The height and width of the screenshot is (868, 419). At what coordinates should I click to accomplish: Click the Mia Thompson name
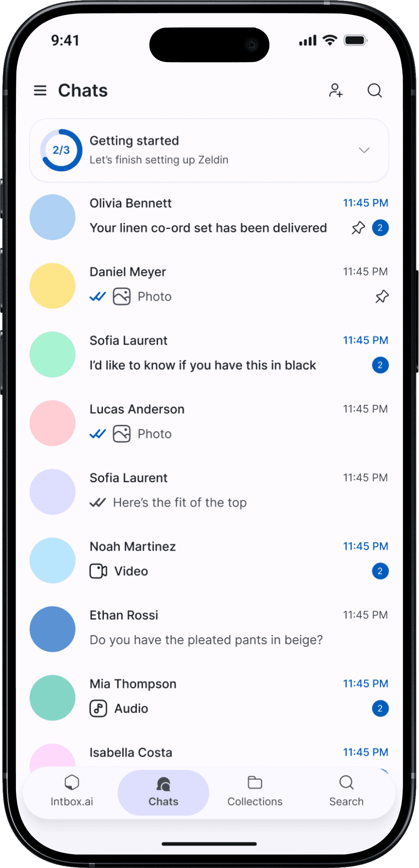click(133, 684)
